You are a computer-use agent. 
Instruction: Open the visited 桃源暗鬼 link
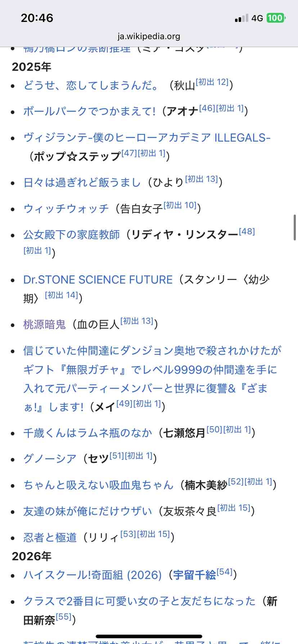45,325
